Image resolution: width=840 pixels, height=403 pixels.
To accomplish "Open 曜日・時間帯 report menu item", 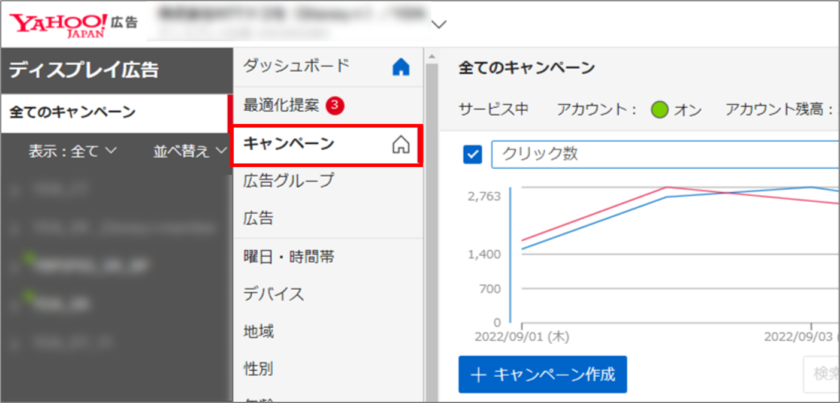I will point(289,257).
